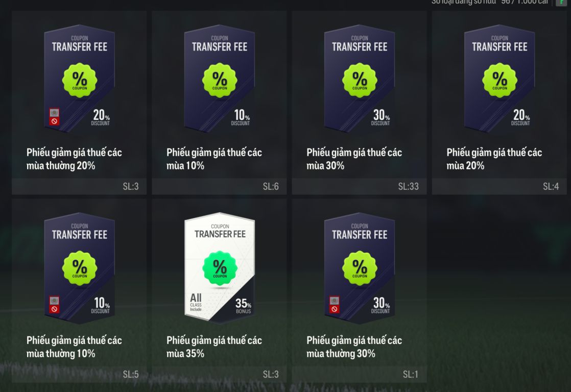Click the SL:6 quantity bar

click(219, 186)
